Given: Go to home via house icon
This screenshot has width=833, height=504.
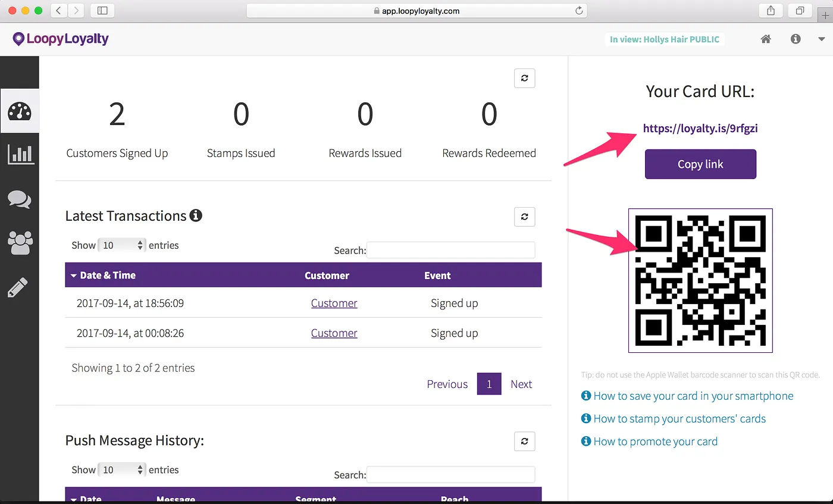Looking at the screenshot, I should coord(766,39).
